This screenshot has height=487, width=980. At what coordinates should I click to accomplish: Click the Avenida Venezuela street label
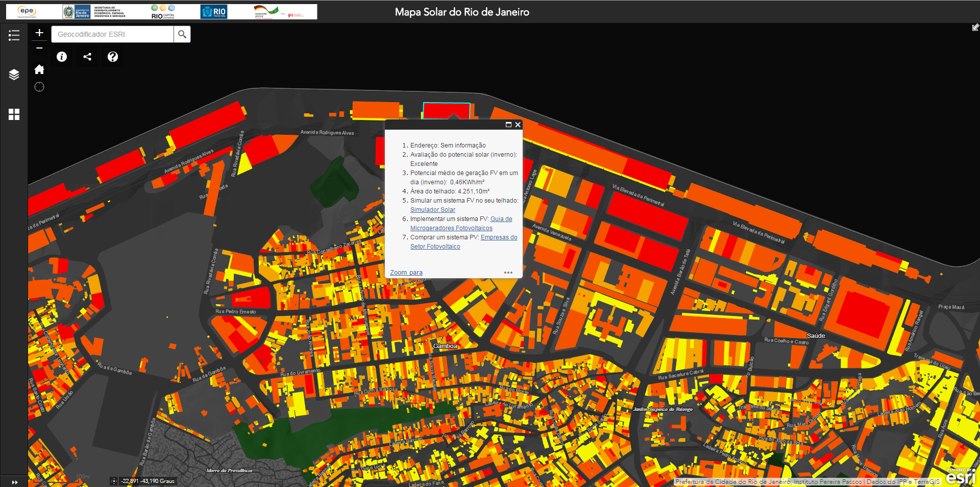tap(552, 232)
